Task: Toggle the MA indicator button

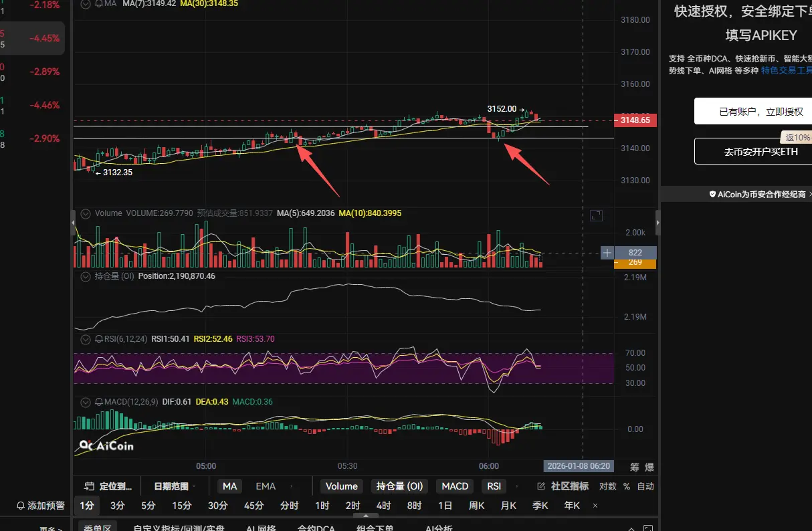Action: [229, 486]
